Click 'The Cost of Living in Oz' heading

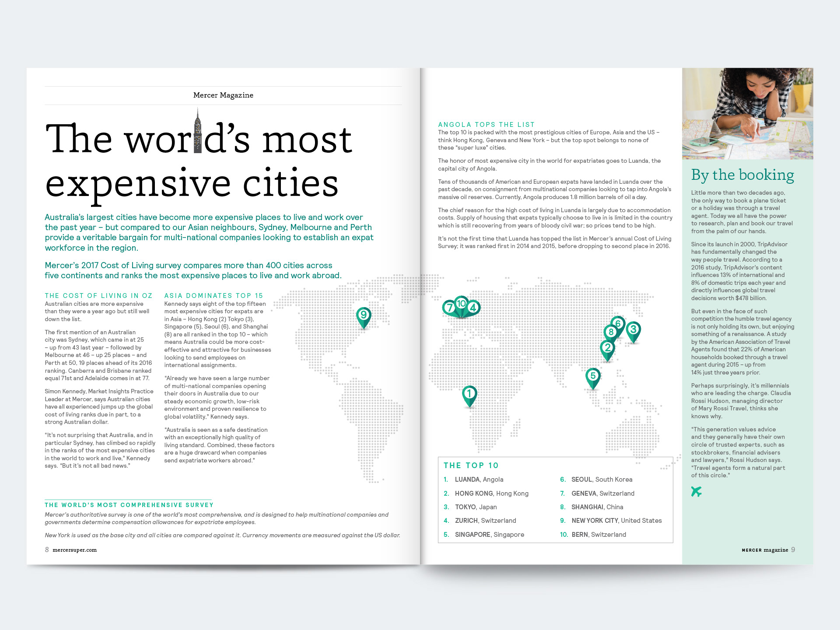pos(98,296)
